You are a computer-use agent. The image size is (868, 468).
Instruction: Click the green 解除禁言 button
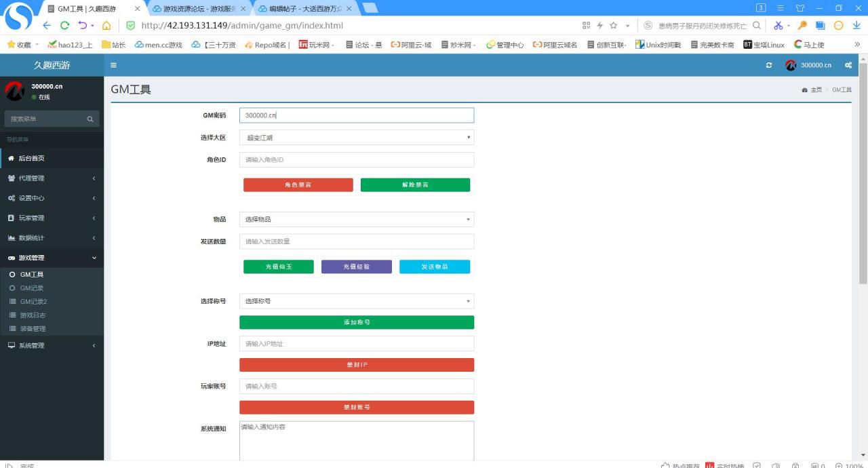click(x=415, y=185)
